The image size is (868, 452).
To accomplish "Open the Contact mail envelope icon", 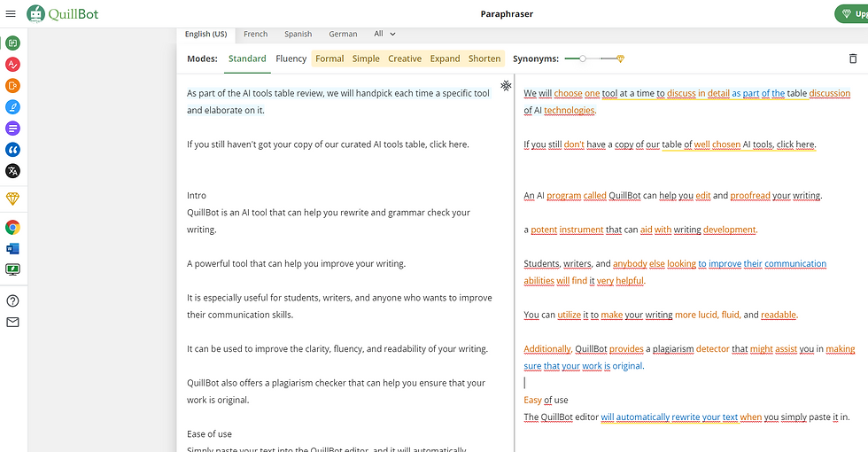I will pos(12,322).
